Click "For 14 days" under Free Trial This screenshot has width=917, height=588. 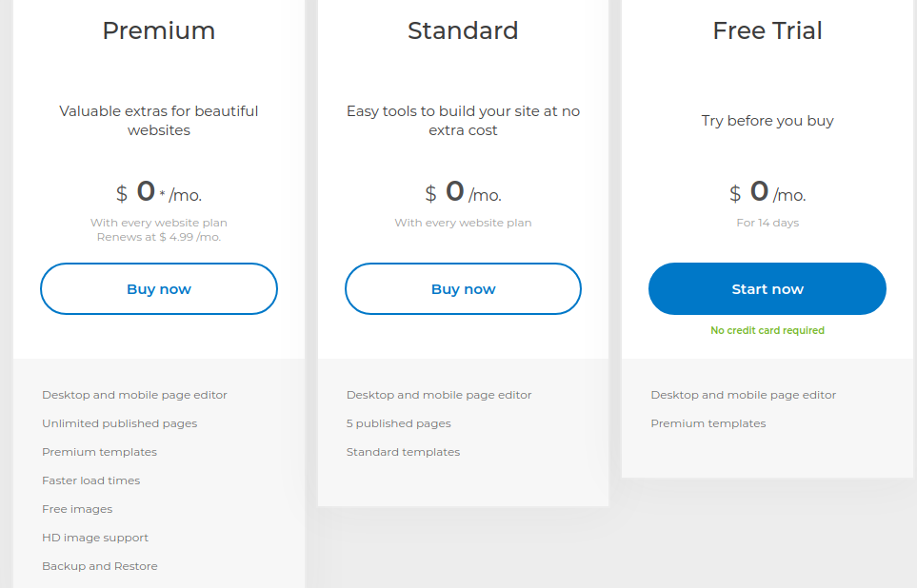coord(767,223)
